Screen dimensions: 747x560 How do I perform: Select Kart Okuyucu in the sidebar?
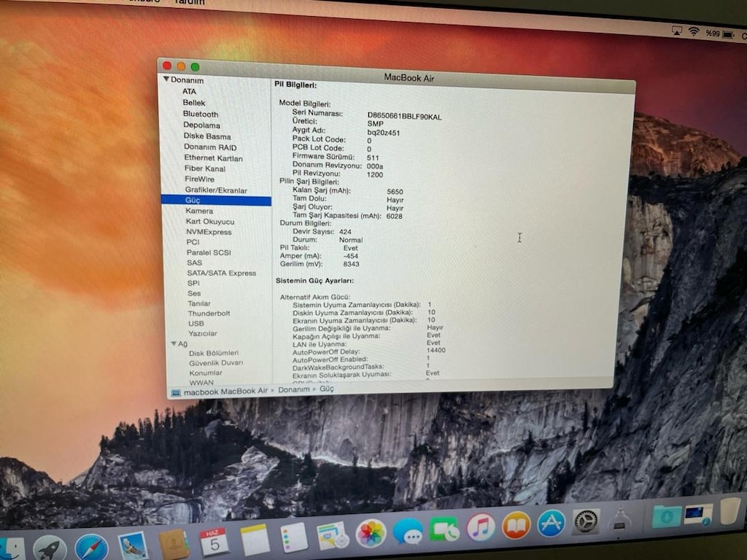click(210, 222)
